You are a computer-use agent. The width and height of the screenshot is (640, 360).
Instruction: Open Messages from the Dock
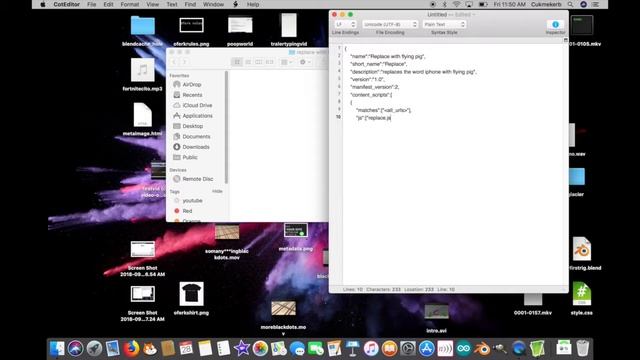coord(297,348)
